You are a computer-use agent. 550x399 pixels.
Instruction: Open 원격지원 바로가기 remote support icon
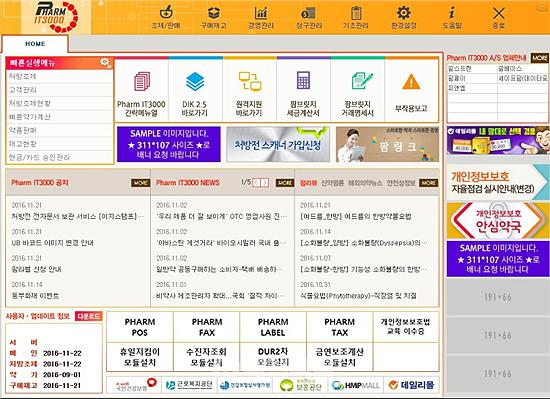pos(249,81)
